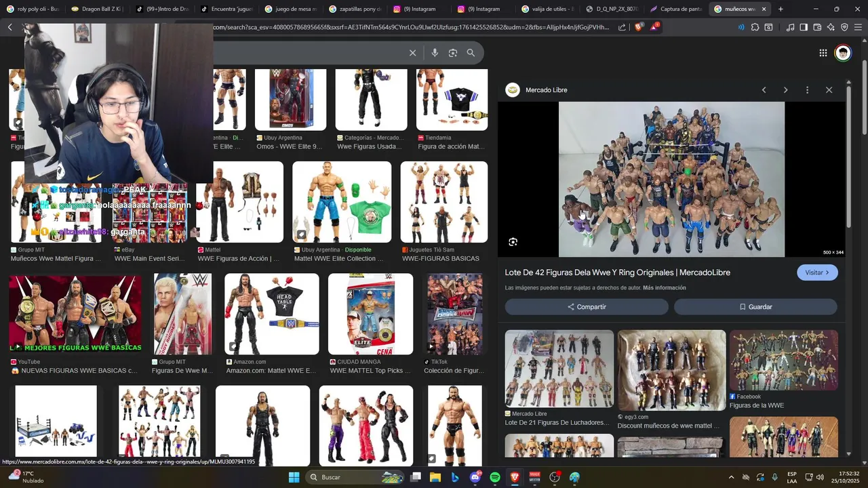Open more options in image preview
Screen dimensions: 868x488
click(807, 90)
